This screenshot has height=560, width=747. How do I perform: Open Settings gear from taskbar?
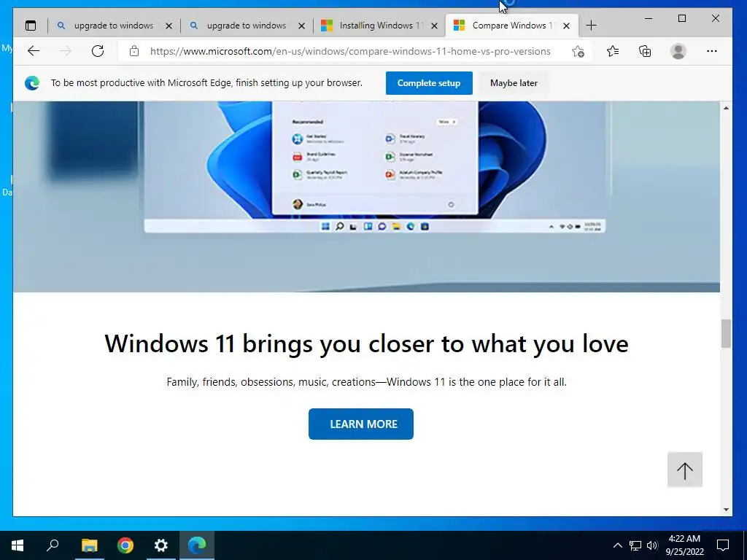click(x=161, y=545)
